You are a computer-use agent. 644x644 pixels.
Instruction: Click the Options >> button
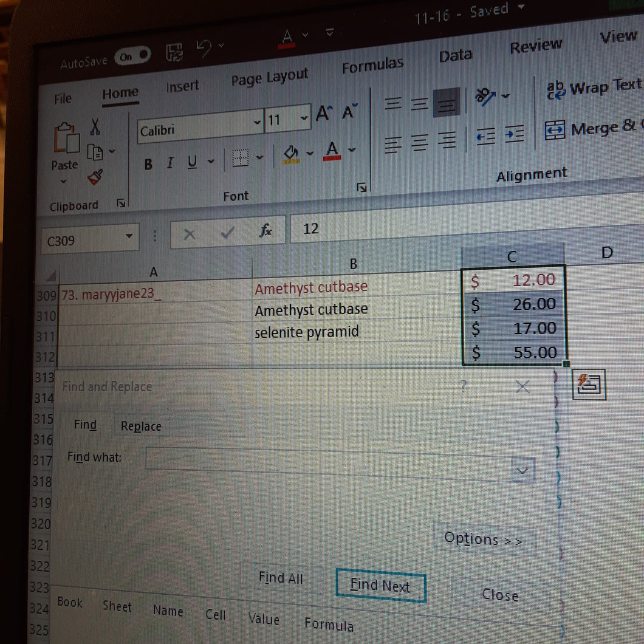pos(485,540)
